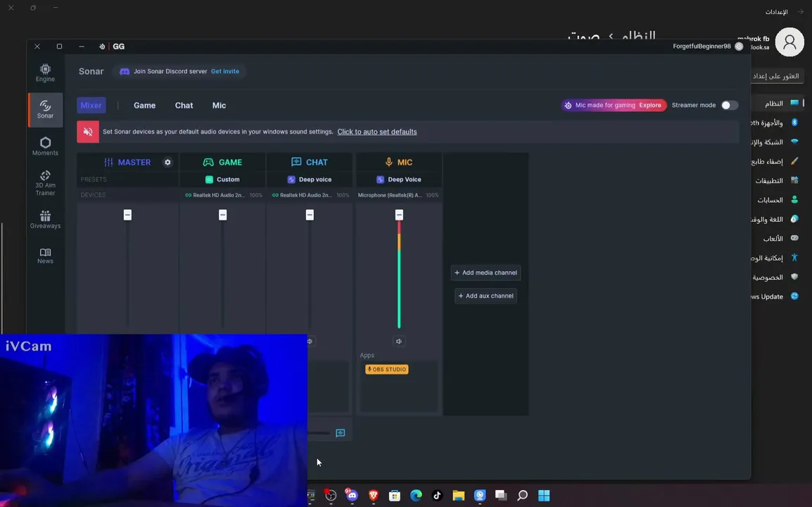Mute the Chat channel speaker icon
Image resolution: width=812 pixels, height=507 pixels.
pyautogui.click(x=310, y=341)
